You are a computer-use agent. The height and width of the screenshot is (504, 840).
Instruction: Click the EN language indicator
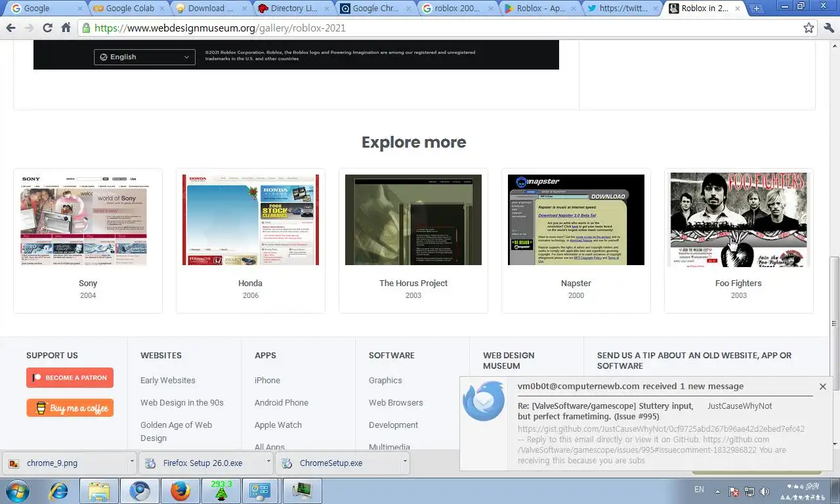[699, 490]
